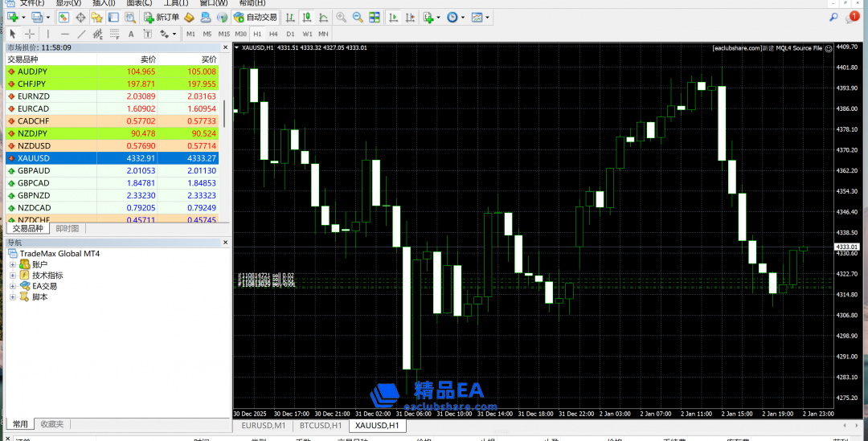This screenshot has height=441, width=868.
Task: Open the 收藏夹 tab in Navigator
Action: (x=51, y=424)
